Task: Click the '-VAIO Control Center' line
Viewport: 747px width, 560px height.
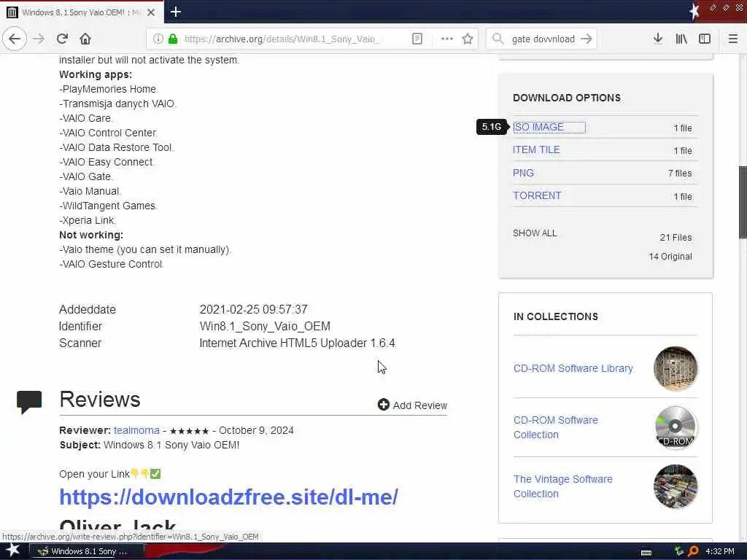Action: pyautogui.click(x=108, y=133)
